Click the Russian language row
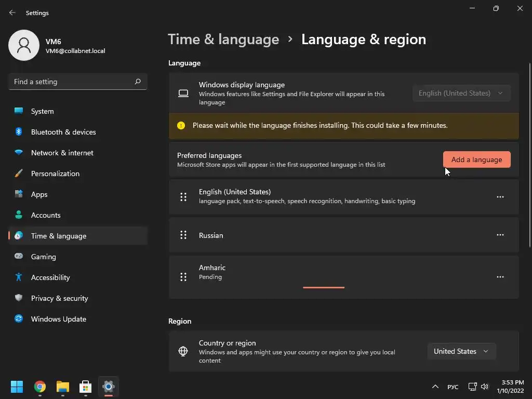 point(344,235)
